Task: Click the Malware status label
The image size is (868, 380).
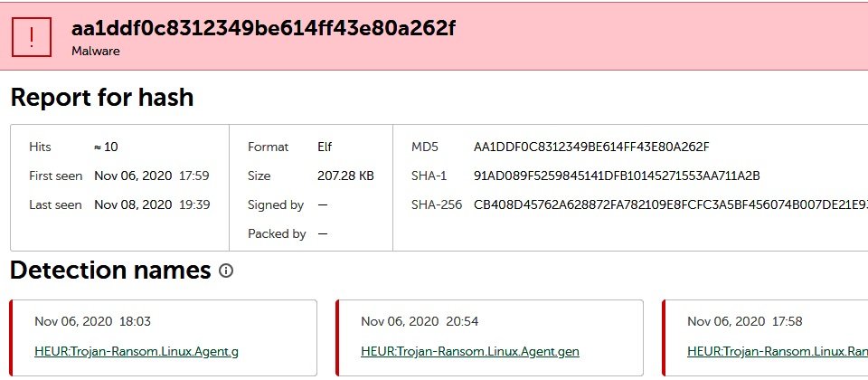Action: click(96, 51)
